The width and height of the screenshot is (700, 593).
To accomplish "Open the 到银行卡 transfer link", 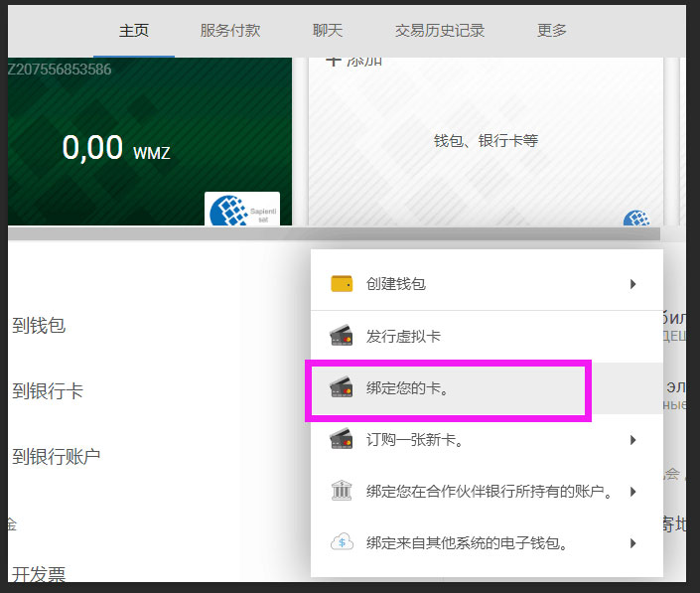I will point(48,391).
